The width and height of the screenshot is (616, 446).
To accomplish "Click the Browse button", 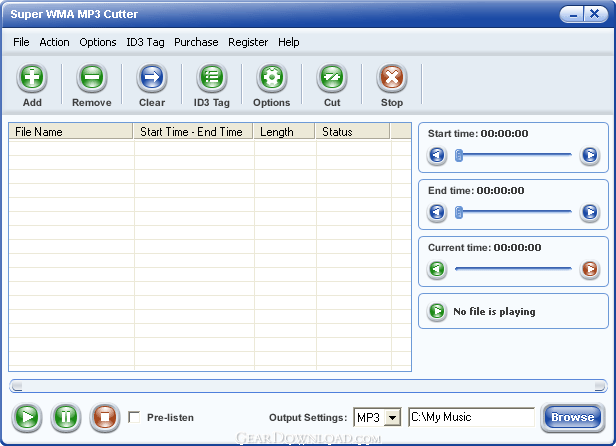I will click(x=572, y=417).
